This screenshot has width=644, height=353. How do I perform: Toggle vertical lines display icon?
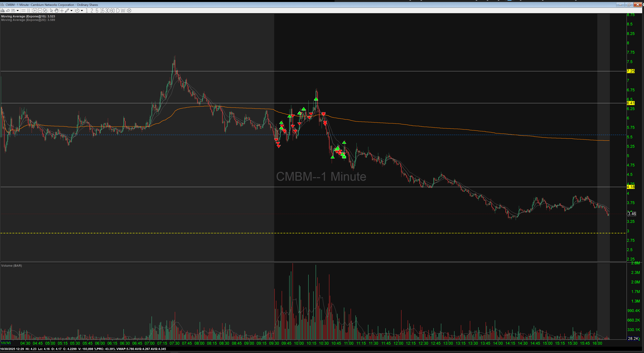coord(28,11)
